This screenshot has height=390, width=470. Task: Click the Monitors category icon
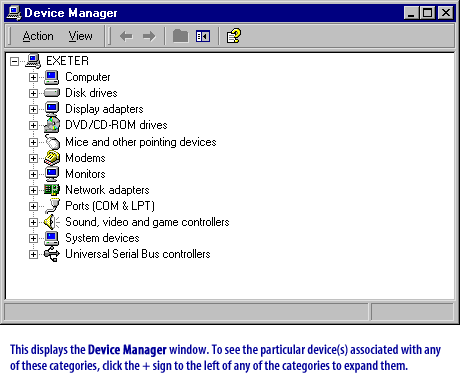coord(52,174)
